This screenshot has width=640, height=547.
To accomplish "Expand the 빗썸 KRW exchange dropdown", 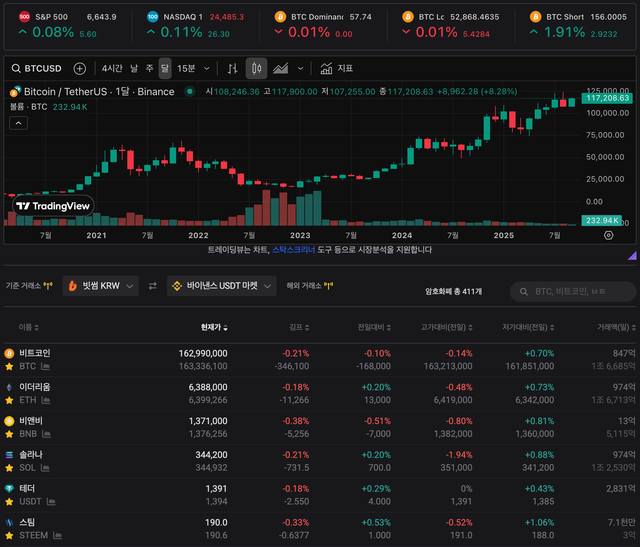I will pyautogui.click(x=99, y=286).
